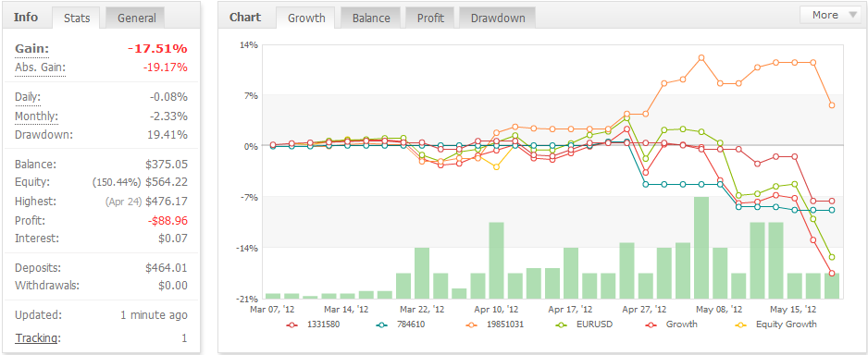Click the -17.51% gain value
Screen dimensions: 868x355
pyautogui.click(x=157, y=49)
